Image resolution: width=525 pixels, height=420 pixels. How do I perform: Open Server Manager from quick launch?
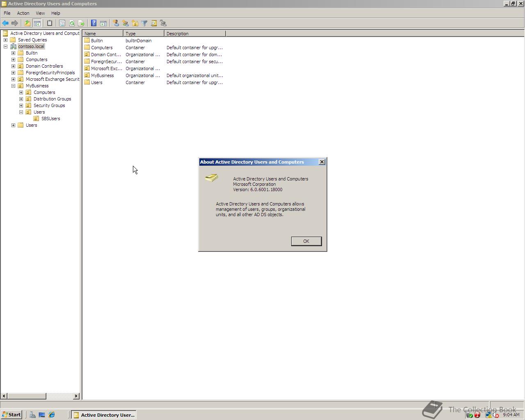pyautogui.click(x=32, y=415)
